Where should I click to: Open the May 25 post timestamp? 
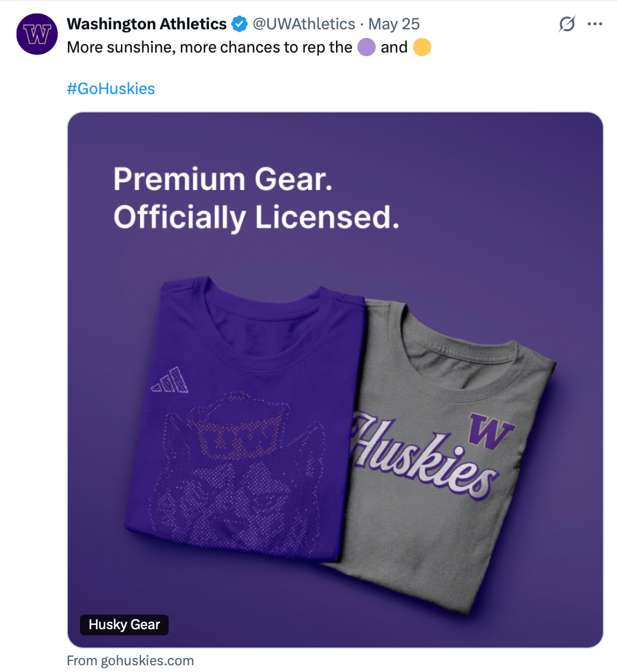click(394, 24)
